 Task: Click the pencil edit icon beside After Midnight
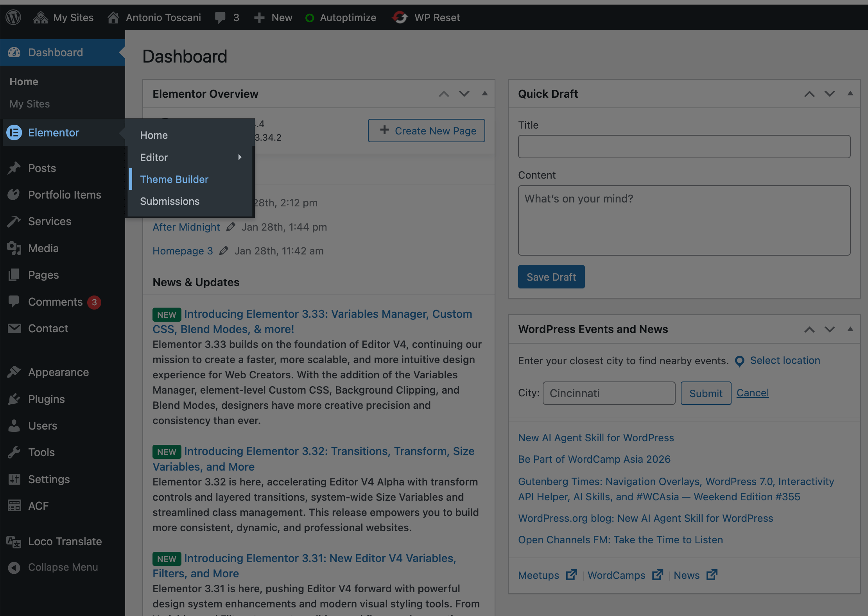coord(231,227)
